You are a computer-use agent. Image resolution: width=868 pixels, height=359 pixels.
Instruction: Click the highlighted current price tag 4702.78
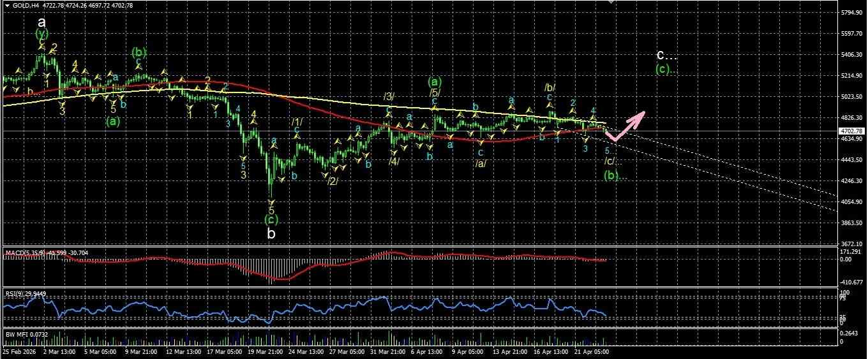pos(853,131)
